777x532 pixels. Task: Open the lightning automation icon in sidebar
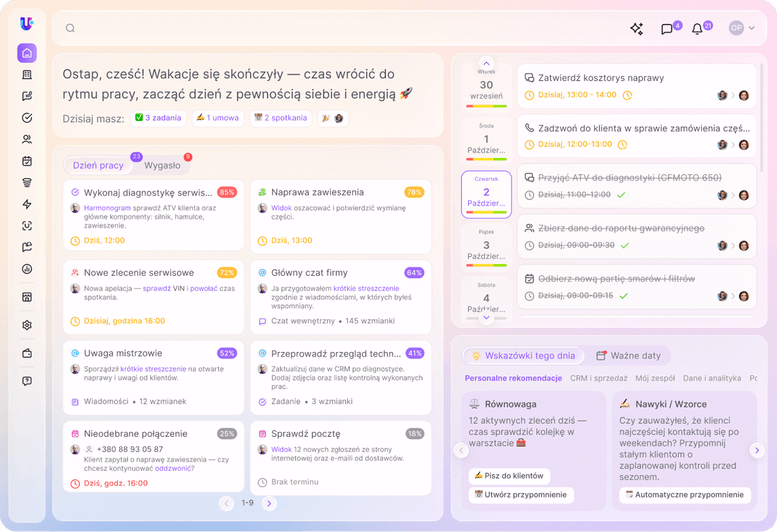(27, 204)
